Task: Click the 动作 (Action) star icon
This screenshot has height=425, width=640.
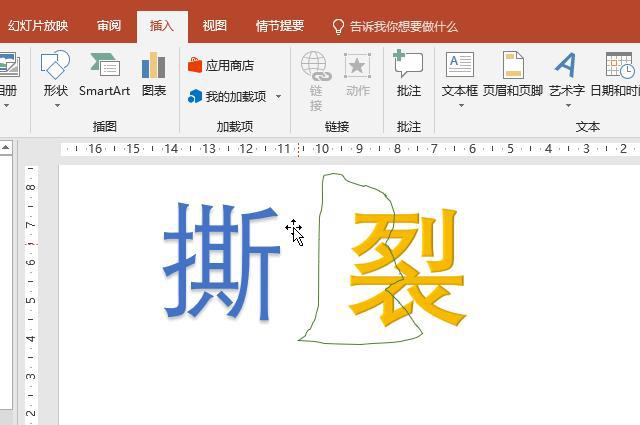Action: [x=357, y=66]
